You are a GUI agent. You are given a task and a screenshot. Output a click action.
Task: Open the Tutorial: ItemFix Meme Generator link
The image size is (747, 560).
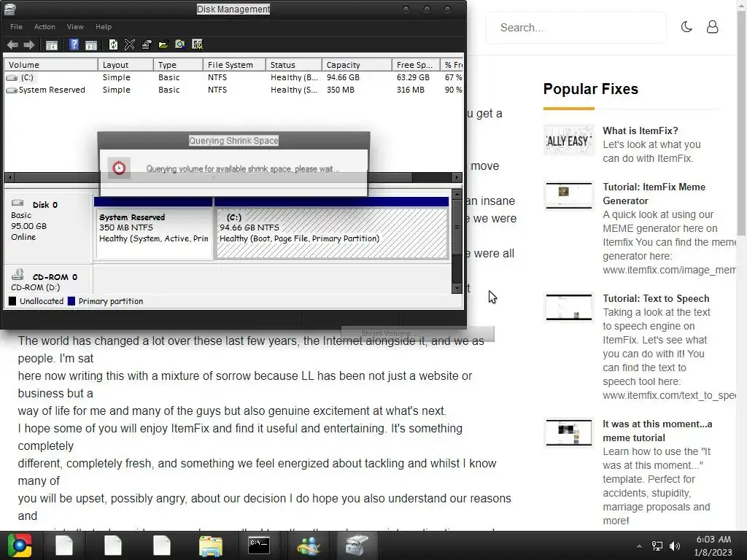(654, 194)
